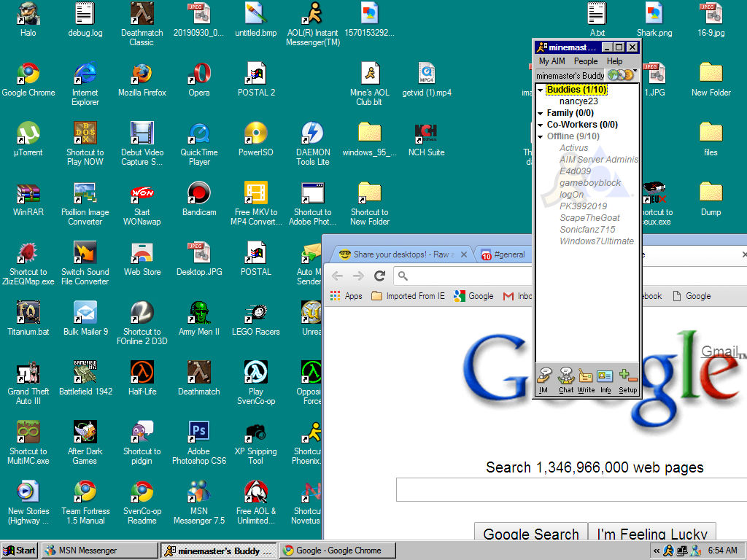
Task: Open the Apps bookmark shortcut in Chrome
Action: [346, 296]
